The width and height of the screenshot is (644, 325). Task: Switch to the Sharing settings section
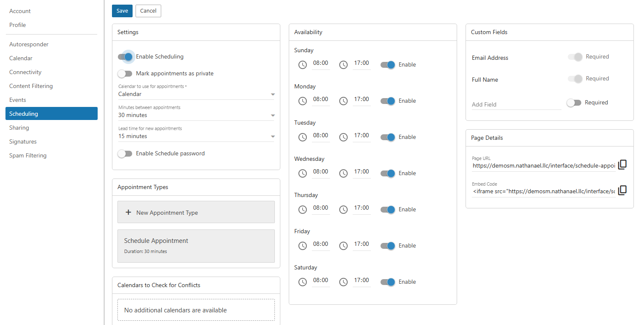click(x=20, y=127)
